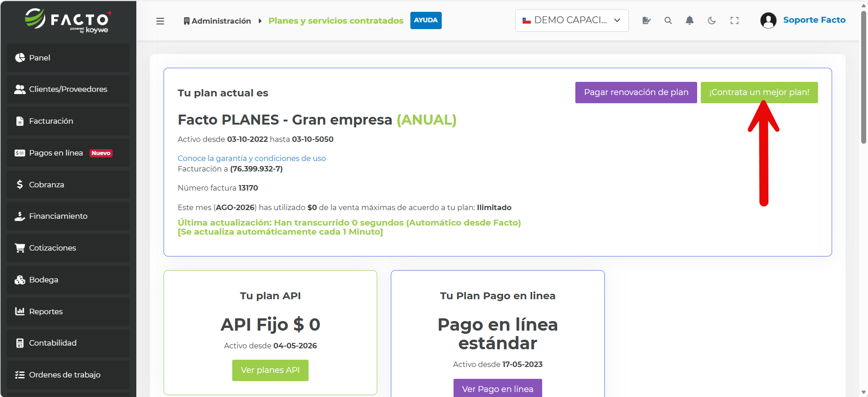Click 'Activo desde 17-05-2023' text
The width and height of the screenshot is (868, 397).
click(x=498, y=364)
